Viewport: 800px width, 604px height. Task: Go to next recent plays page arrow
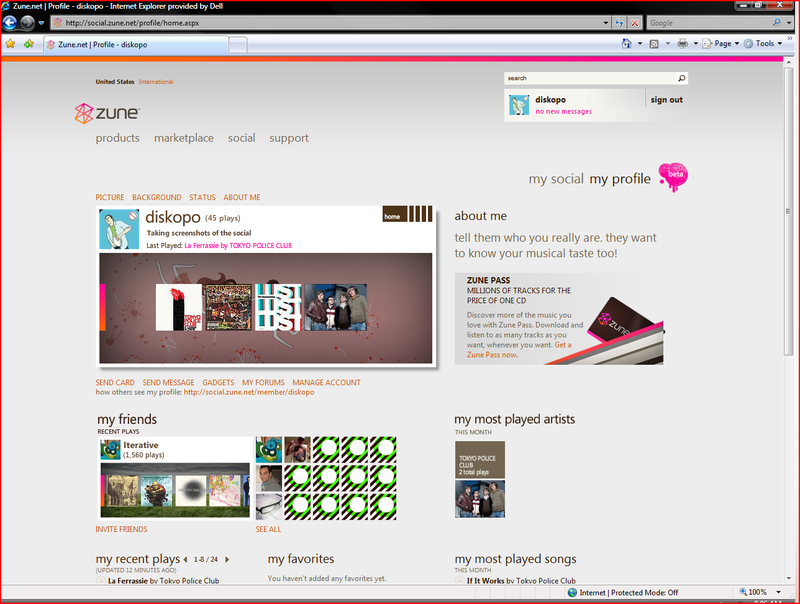coord(227,560)
